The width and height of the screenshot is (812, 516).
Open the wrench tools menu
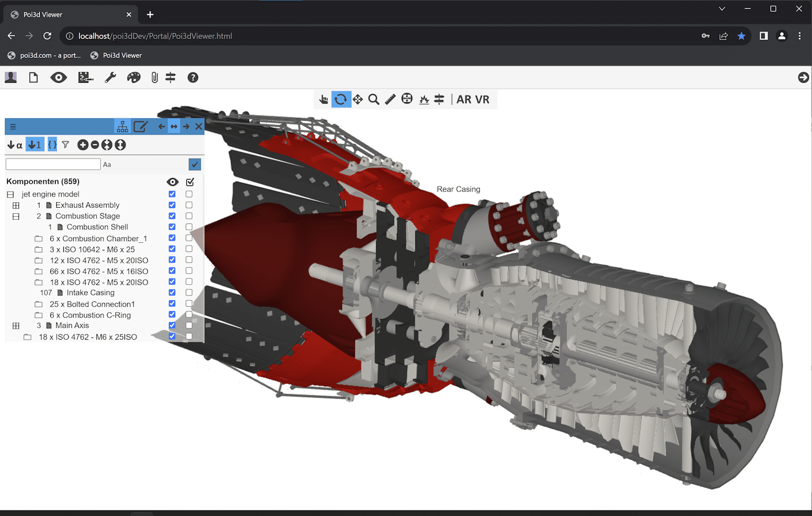110,77
